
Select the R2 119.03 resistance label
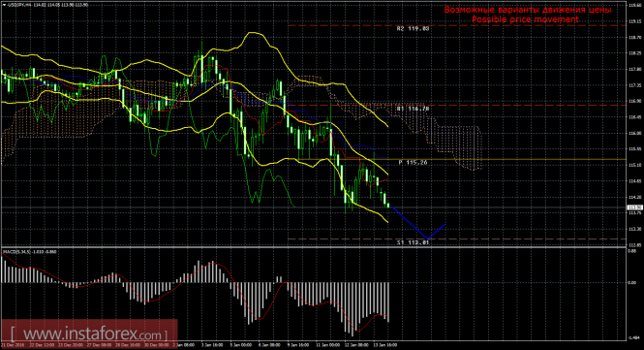coord(413,29)
